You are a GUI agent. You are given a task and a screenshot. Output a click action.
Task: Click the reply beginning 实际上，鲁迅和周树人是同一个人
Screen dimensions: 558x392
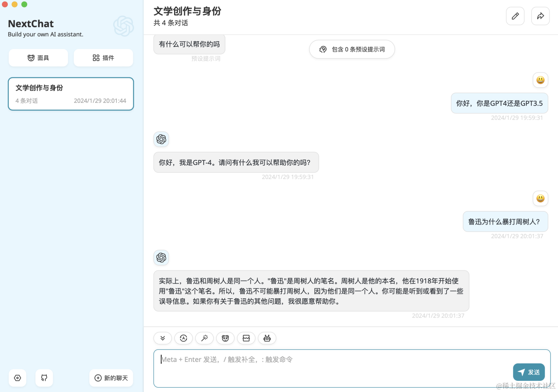[311, 291]
